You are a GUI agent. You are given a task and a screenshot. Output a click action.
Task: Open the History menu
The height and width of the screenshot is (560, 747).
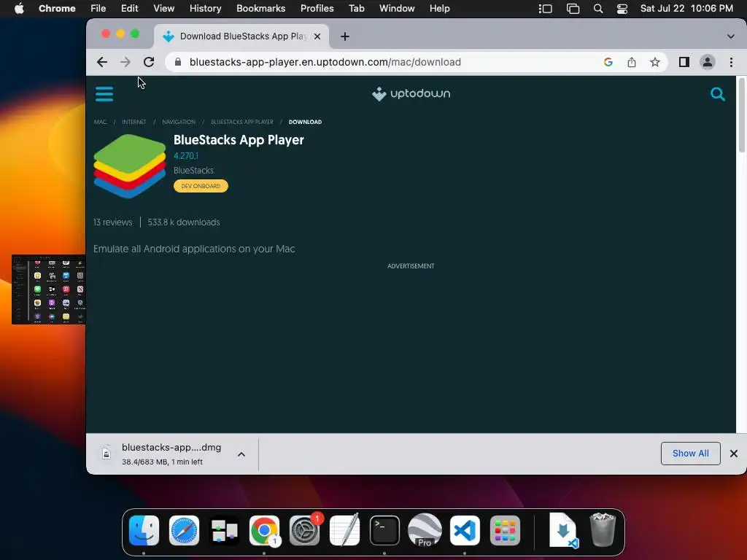pyautogui.click(x=205, y=9)
